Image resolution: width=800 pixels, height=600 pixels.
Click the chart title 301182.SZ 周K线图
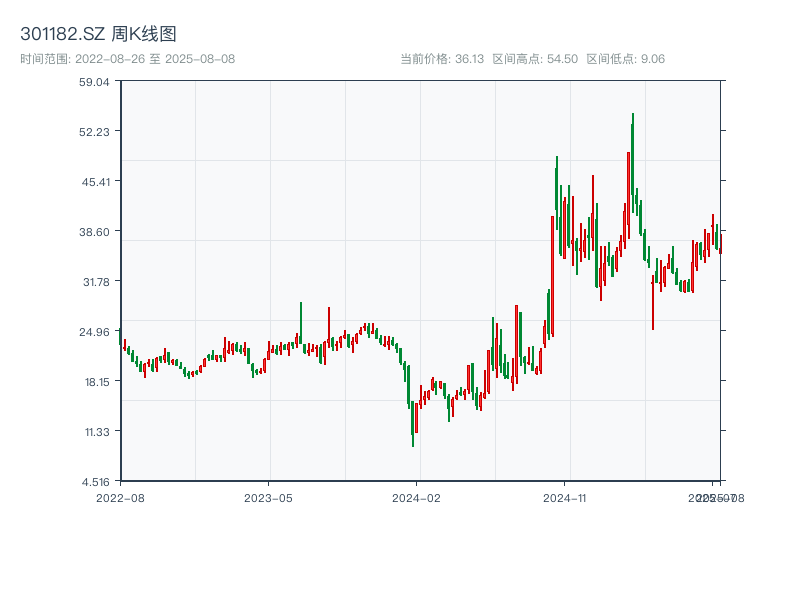coord(98,35)
